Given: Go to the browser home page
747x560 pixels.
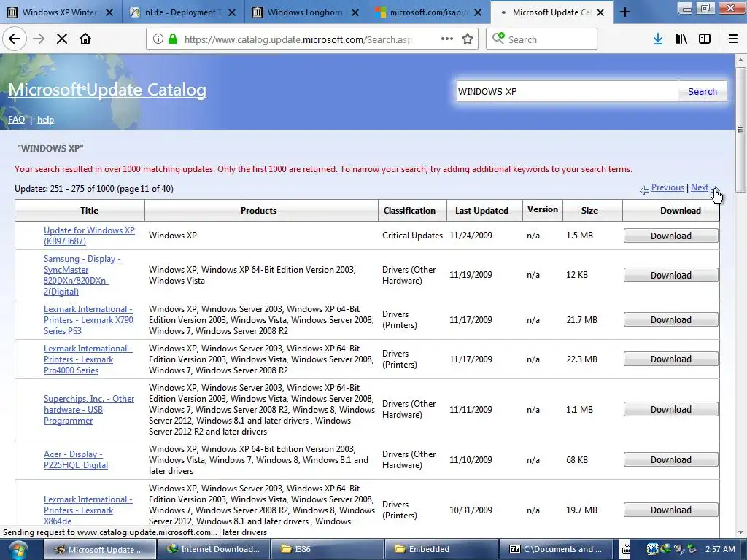Looking at the screenshot, I should (85, 39).
